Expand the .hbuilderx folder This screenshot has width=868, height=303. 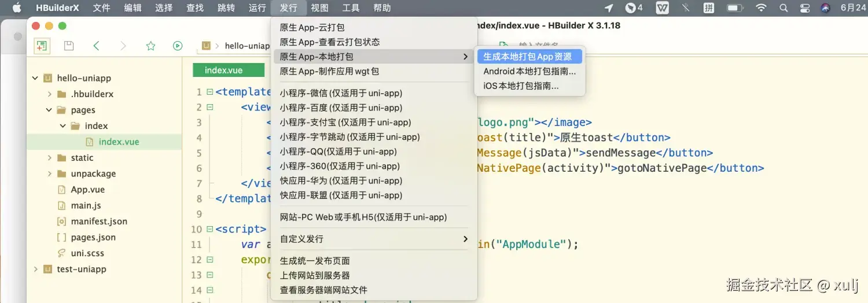pos(50,94)
